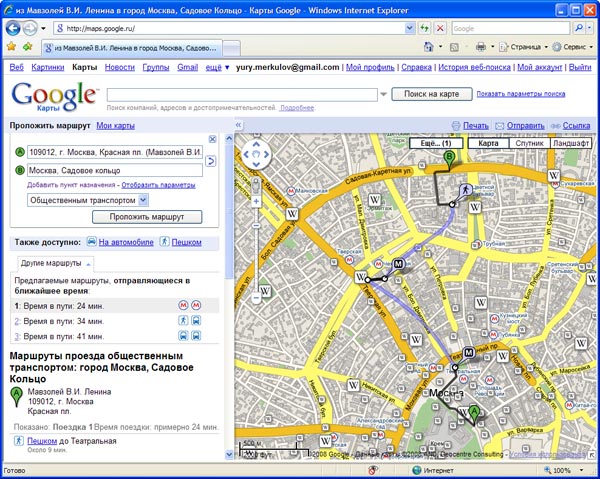Open the address bar history dropdown
600x479 pixels.
(x=409, y=28)
